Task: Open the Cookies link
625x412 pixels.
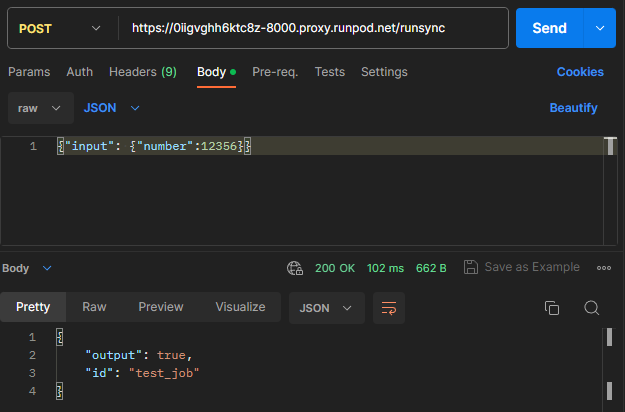Action: pyautogui.click(x=580, y=72)
